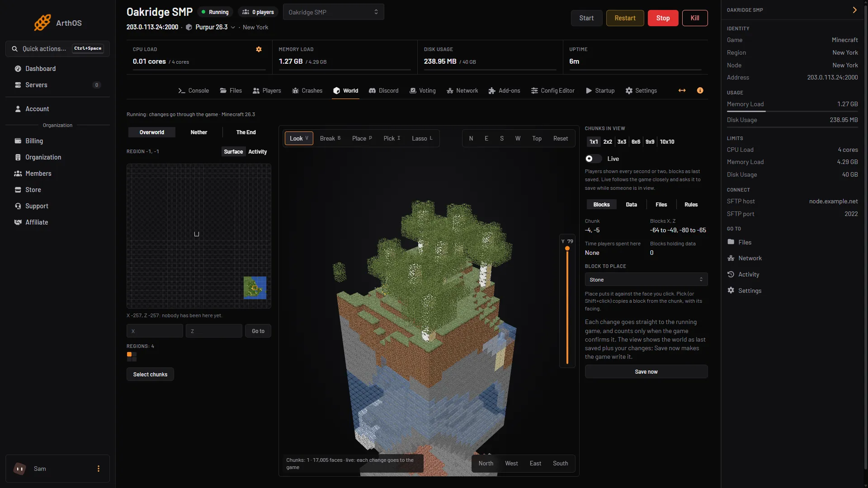Go to Activity in right panel
Image resolution: width=868 pixels, height=488 pixels.
[x=743, y=274]
